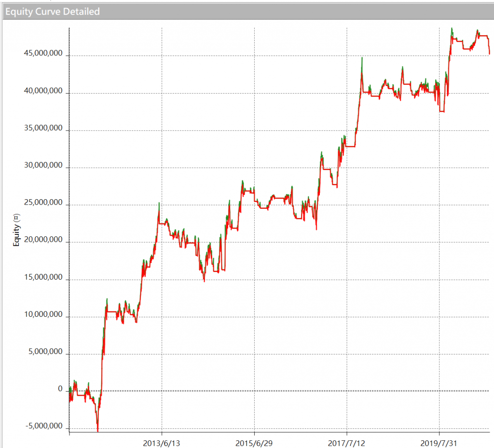Select the 35,000,000 y-axis label

tap(43, 129)
